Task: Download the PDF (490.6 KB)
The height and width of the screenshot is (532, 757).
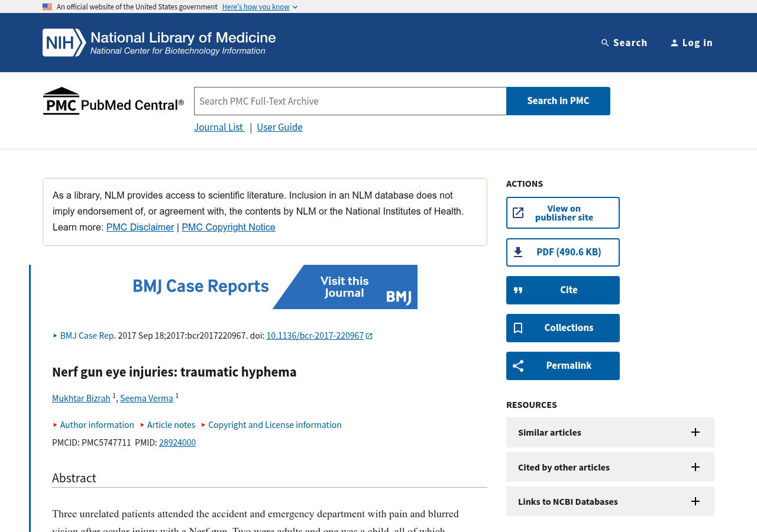Action: pos(563,252)
